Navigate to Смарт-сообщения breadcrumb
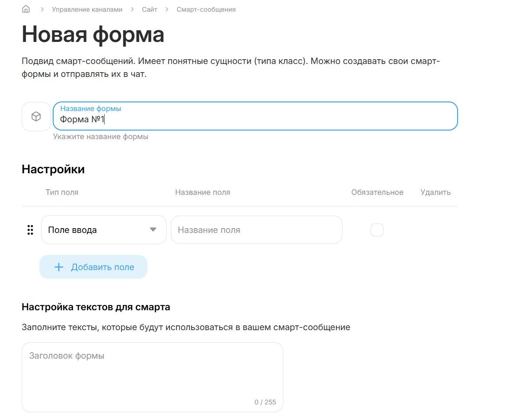The width and height of the screenshot is (522, 420). (x=206, y=9)
